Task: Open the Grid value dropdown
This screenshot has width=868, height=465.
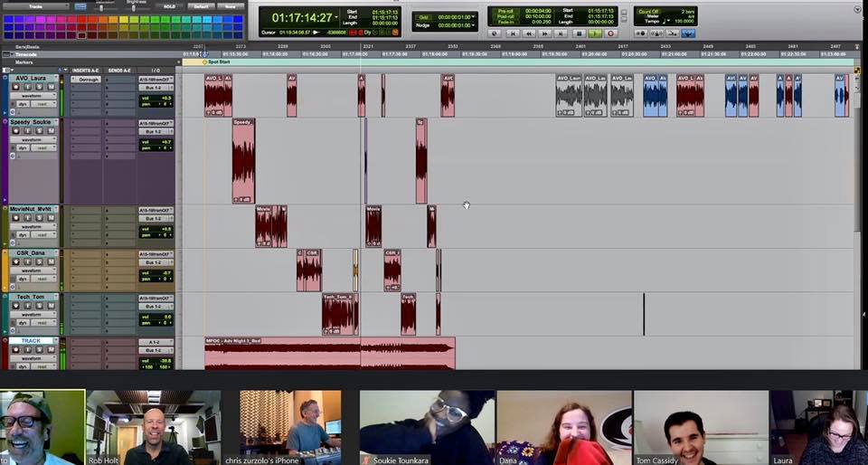Action: (x=473, y=17)
